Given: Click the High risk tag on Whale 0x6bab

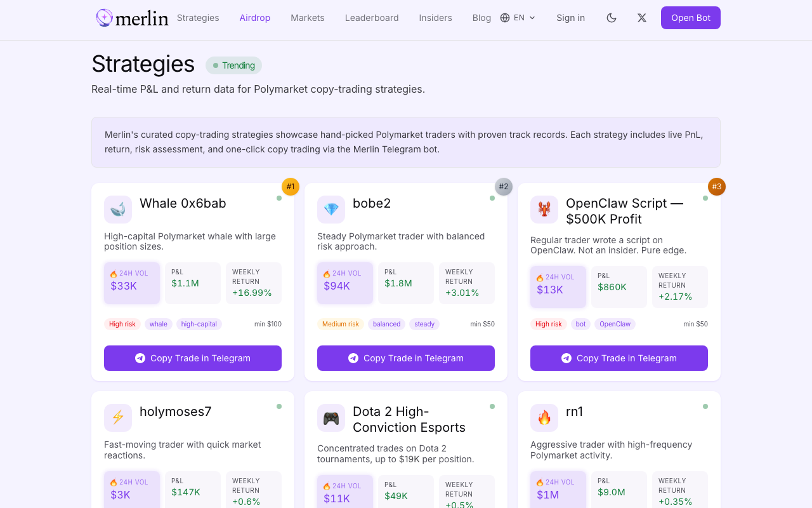Looking at the screenshot, I should pos(122,324).
